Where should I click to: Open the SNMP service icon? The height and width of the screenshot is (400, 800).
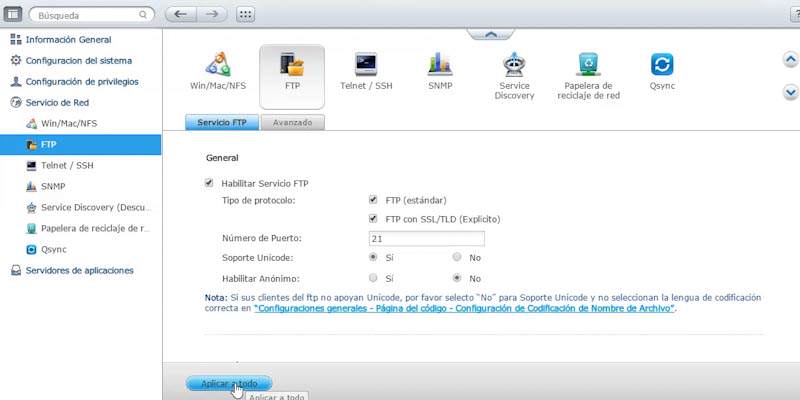click(440, 71)
